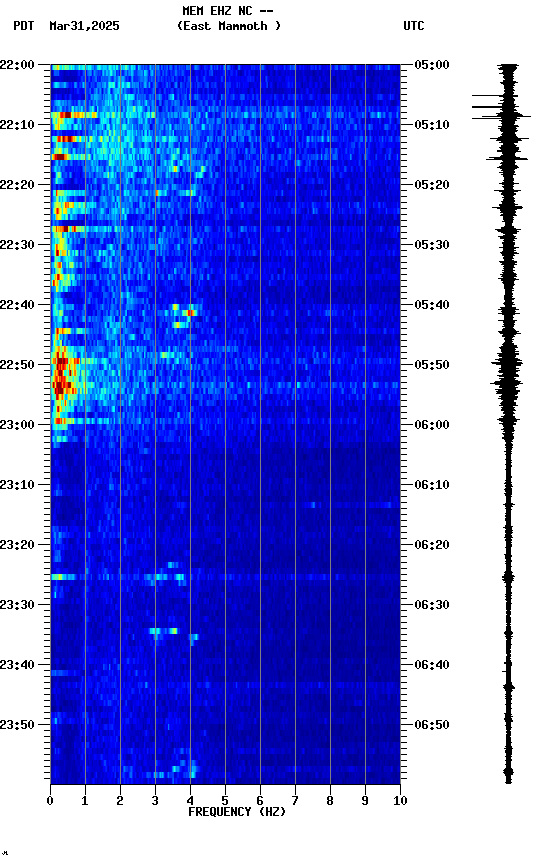Image resolution: width=552 pixels, height=864 pixels.
Task: Click the '06:20' UTC time label
Action: pos(432,545)
